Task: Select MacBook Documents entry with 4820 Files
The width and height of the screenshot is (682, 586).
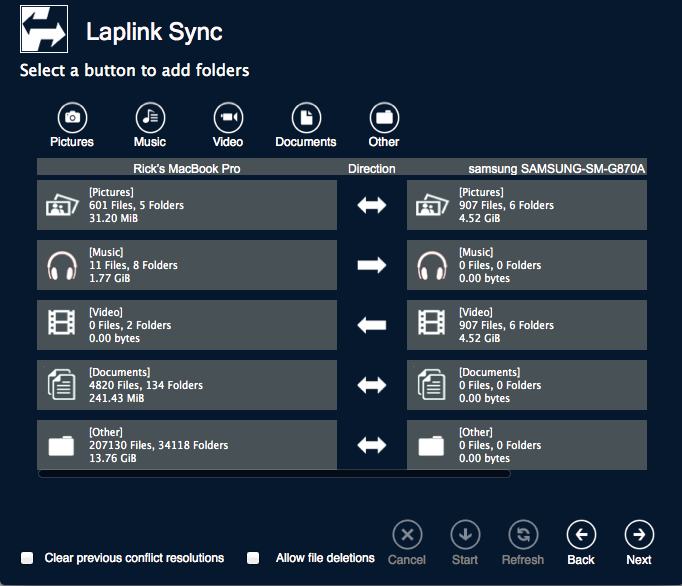Action: pyautogui.click(x=187, y=385)
